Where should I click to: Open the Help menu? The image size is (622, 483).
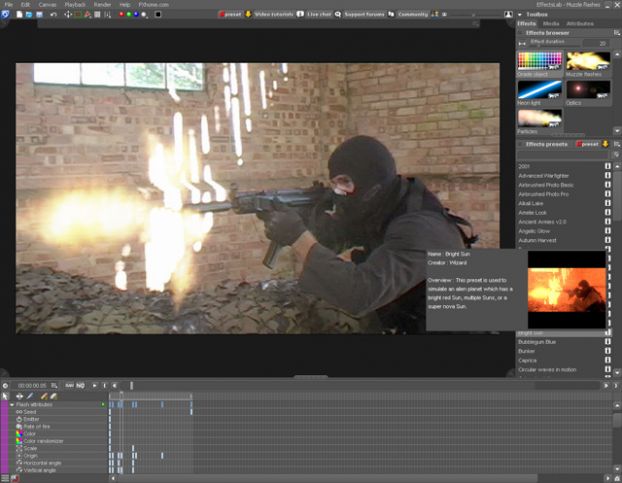(125, 5)
